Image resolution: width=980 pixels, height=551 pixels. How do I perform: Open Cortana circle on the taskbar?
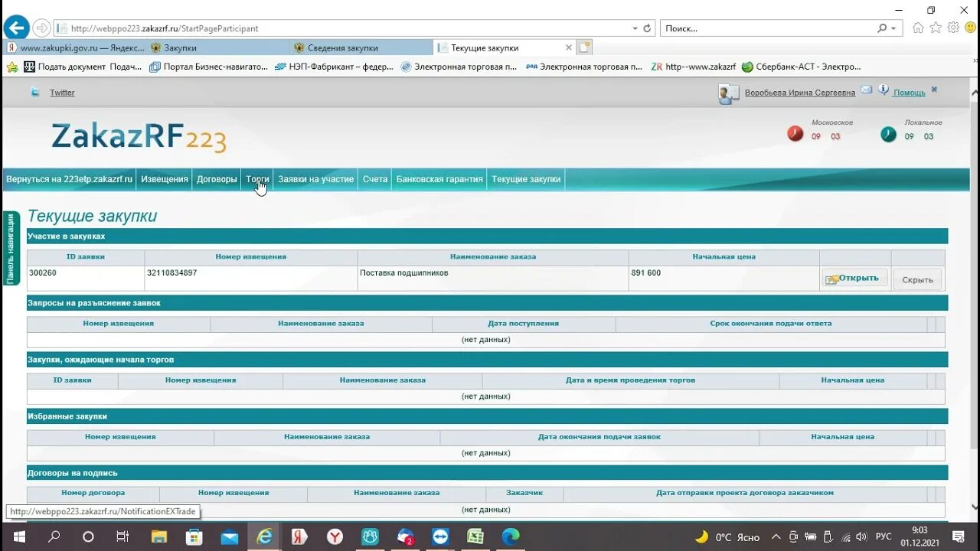coord(88,536)
